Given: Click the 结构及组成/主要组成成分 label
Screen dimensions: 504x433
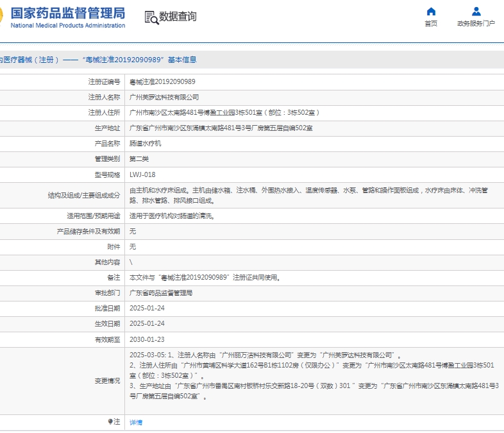Looking at the screenshot, I should point(84,196).
